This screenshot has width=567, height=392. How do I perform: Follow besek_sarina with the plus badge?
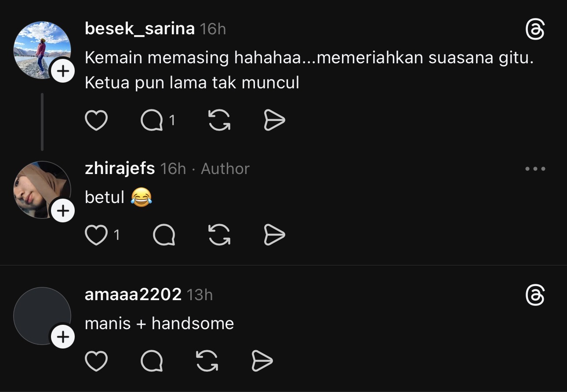[63, 71]
